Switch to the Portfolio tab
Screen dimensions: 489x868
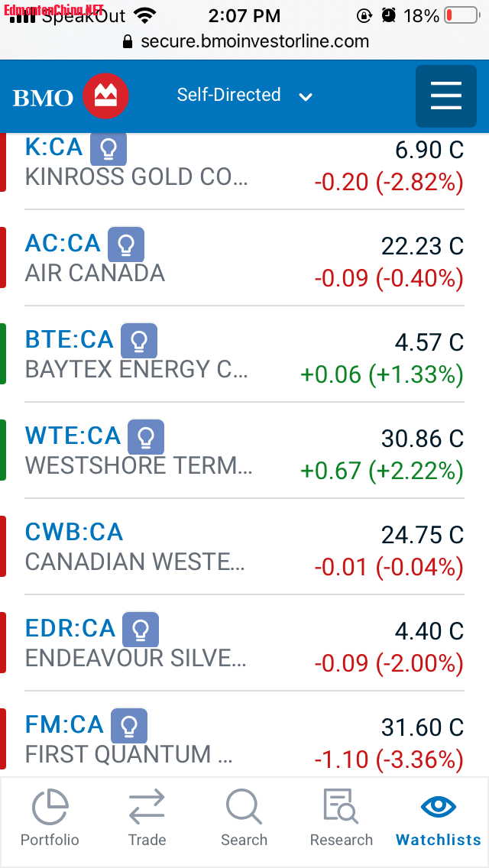[x=50, y=818]
